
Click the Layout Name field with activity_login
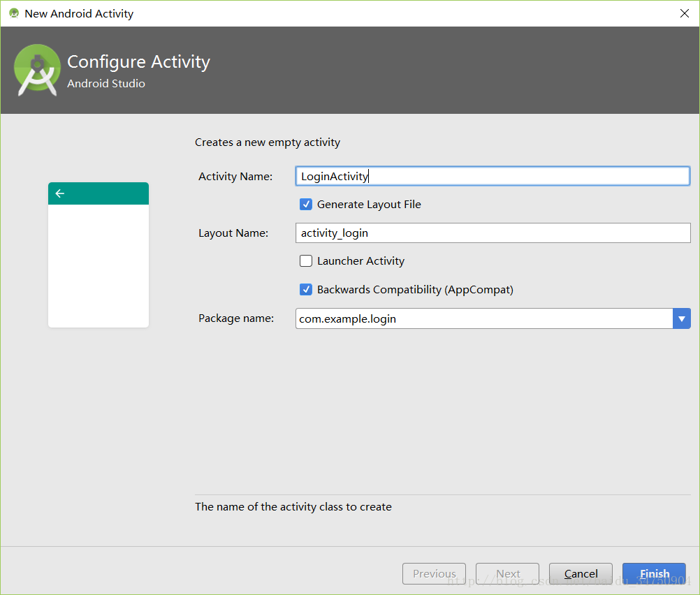tap(493, 233)
